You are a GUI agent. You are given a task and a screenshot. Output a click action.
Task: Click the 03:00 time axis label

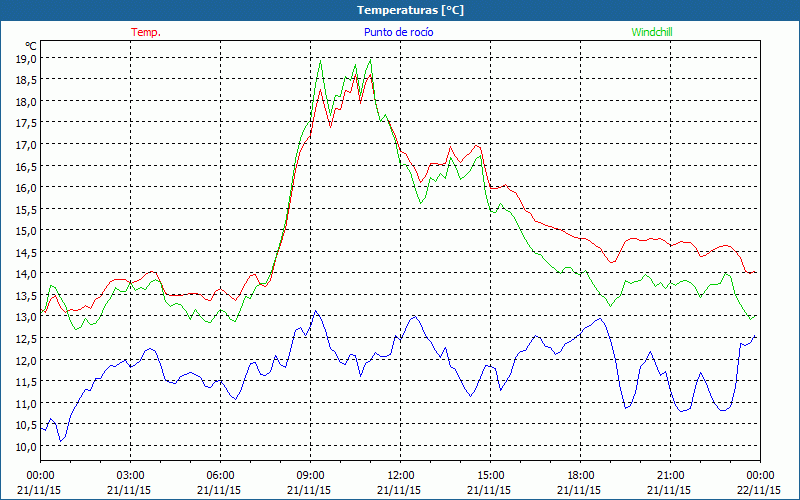point(130,476)
